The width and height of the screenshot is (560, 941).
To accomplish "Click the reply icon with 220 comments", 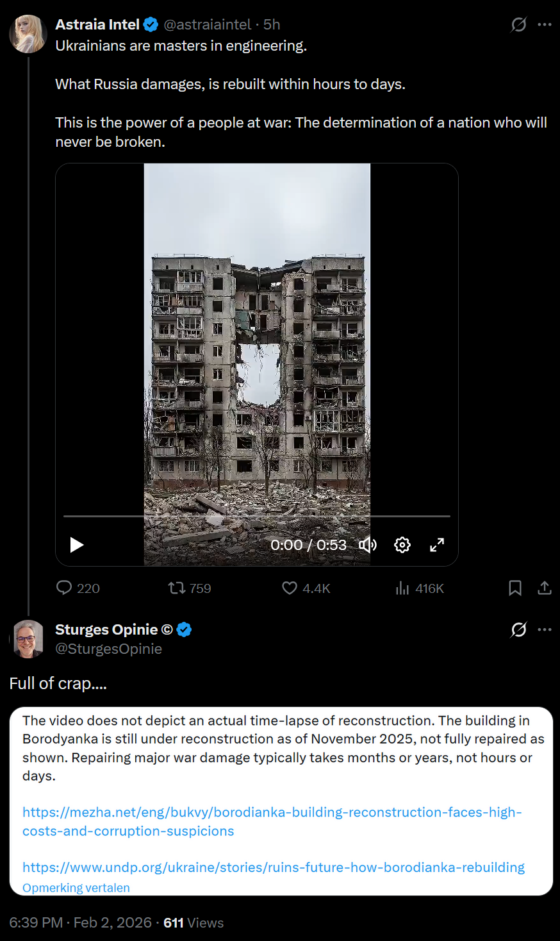I will coord(64,588).
